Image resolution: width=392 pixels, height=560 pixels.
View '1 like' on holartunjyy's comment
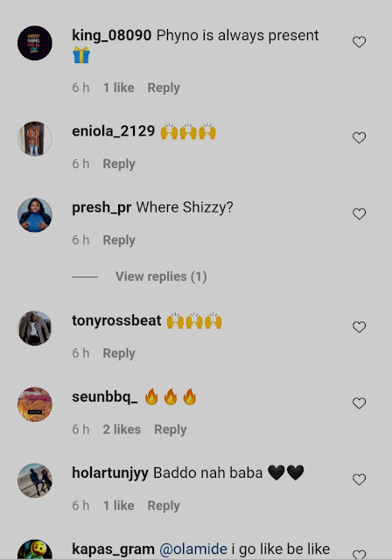click(x=118, y=506)
